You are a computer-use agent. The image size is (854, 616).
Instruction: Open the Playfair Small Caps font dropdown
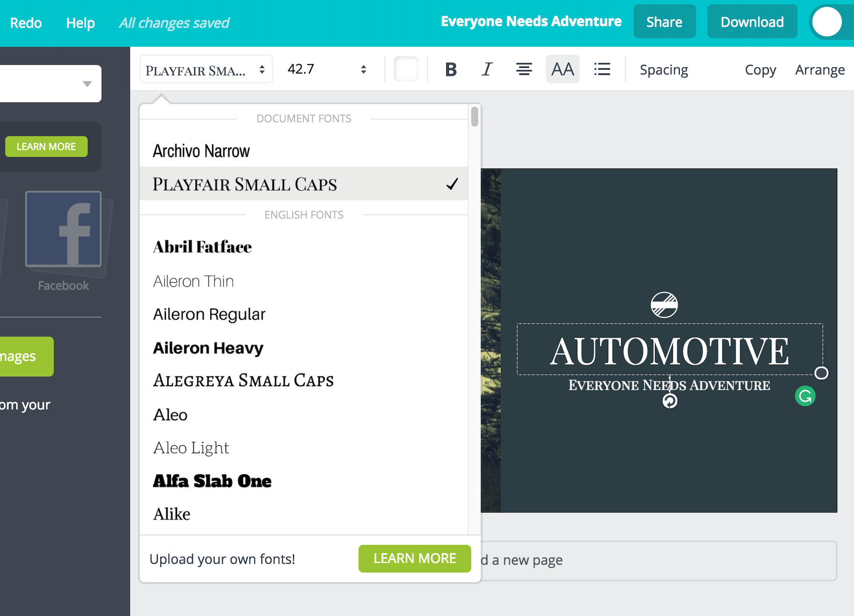[x=206, y=70]
